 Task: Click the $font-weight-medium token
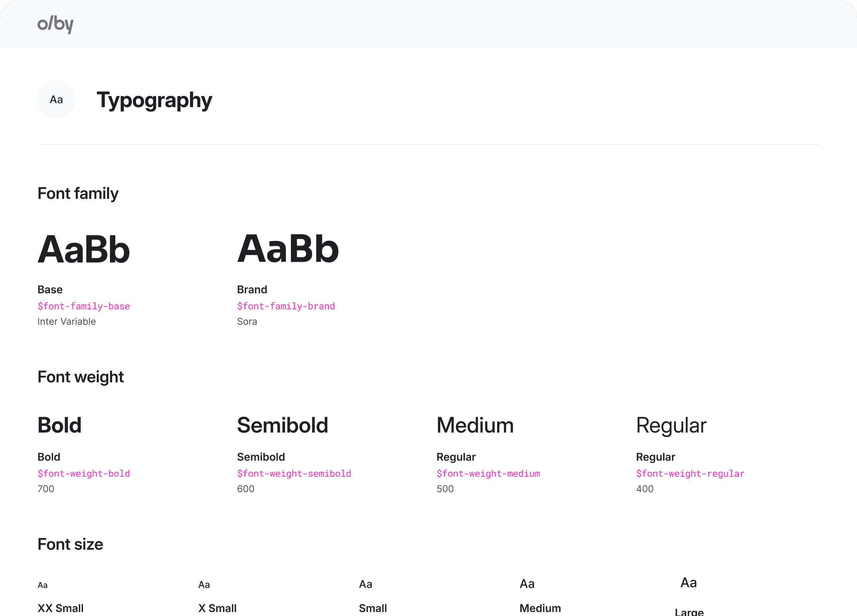coord(488,473)
